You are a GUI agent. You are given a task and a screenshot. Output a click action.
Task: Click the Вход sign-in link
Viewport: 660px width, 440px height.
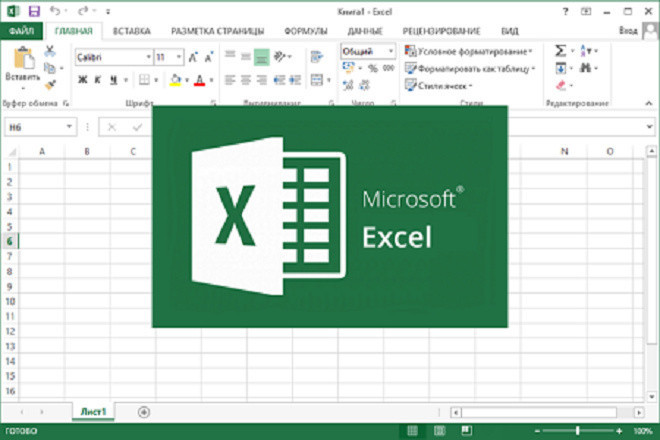tap(628, 31)
